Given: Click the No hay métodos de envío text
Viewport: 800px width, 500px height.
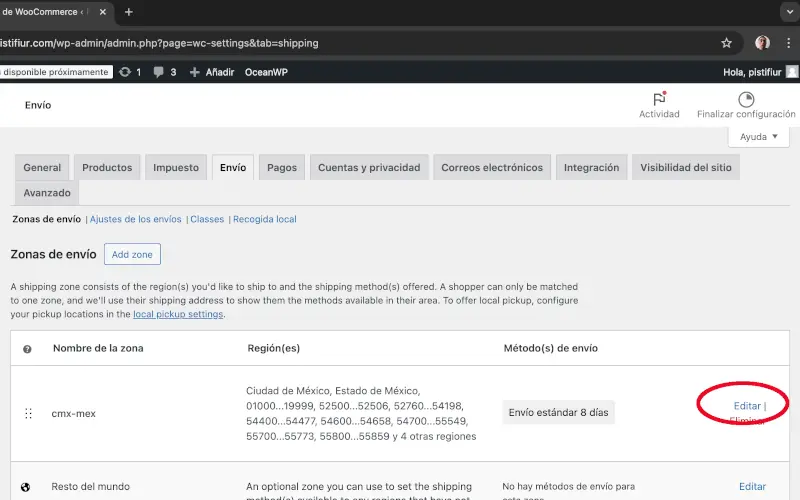Looking at the screenshot, I should pos(568,491).
